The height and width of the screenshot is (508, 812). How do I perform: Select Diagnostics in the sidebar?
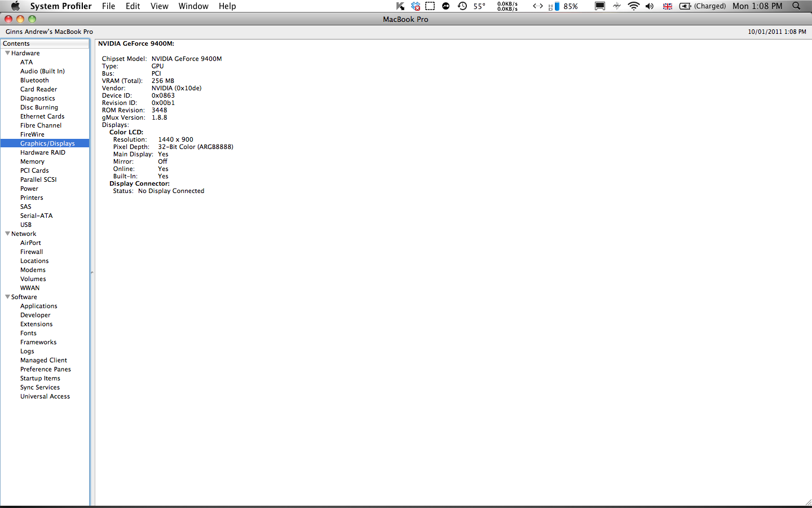[37, 98]
